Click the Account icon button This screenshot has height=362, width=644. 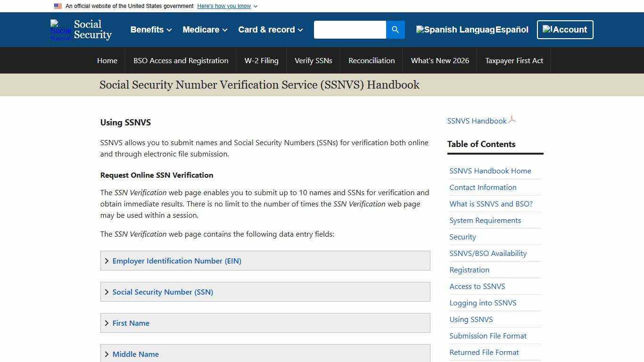point(564,29)
